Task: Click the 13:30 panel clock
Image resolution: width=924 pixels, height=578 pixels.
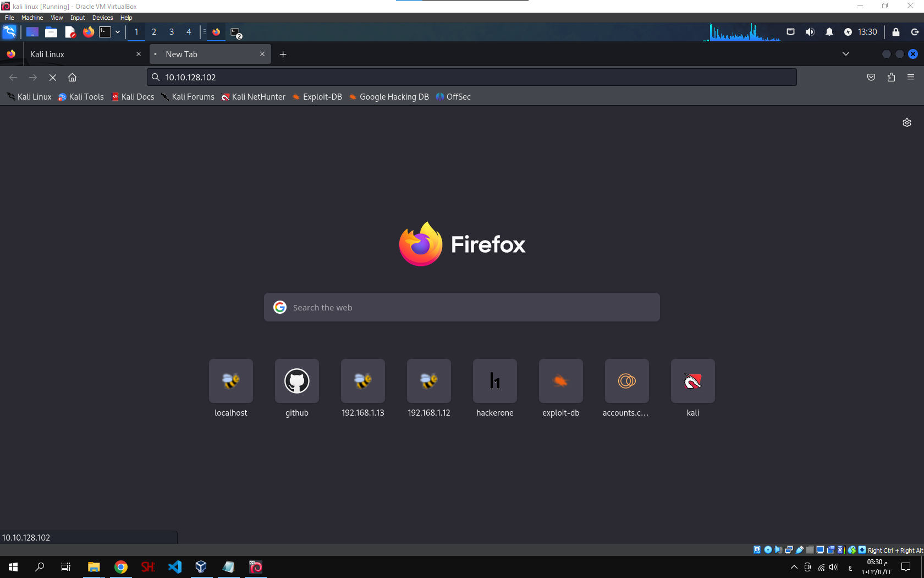Action: click(x=867, y=32)
